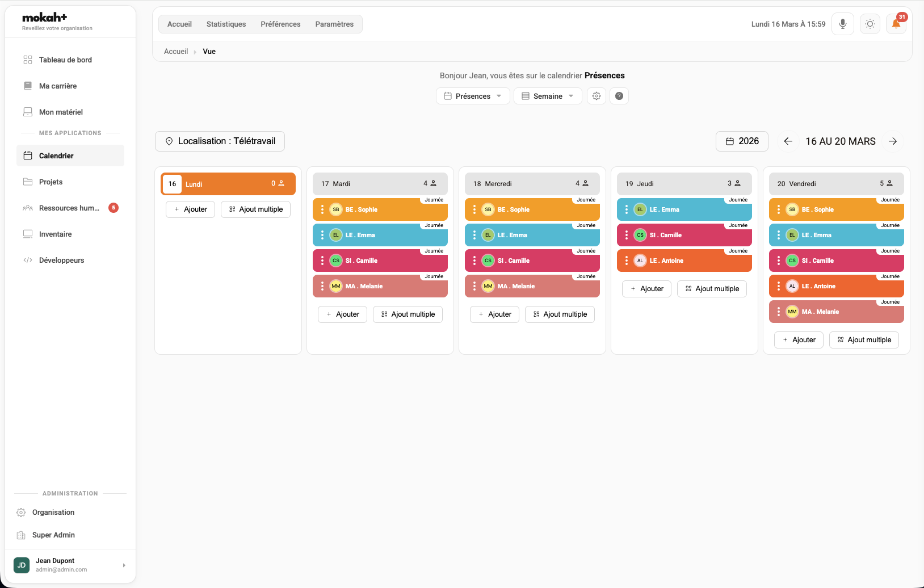Select the Développeurs section icon
Image resolution: width=924 pixels, height=588 pixels.
point(28,260)
